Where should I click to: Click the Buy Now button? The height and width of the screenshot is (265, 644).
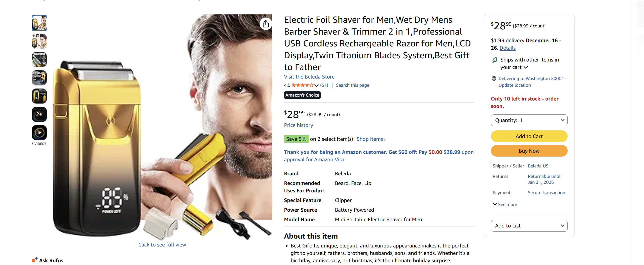(529, 151)
